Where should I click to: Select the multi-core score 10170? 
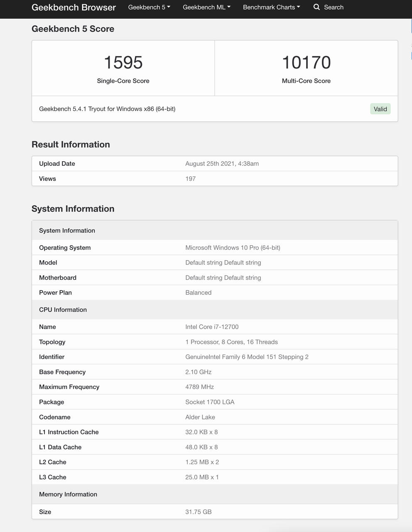(307, 62)
